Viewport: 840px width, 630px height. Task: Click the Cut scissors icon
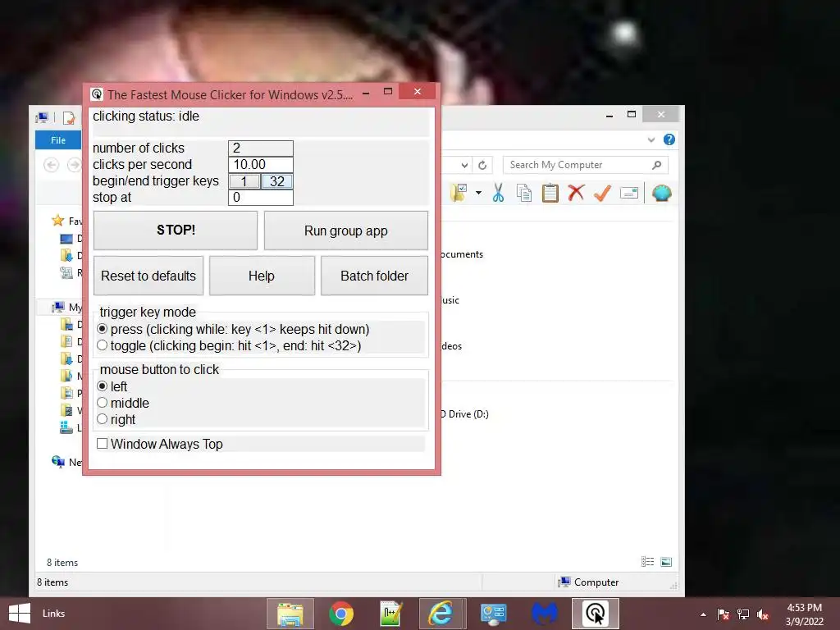click(498, 193)
